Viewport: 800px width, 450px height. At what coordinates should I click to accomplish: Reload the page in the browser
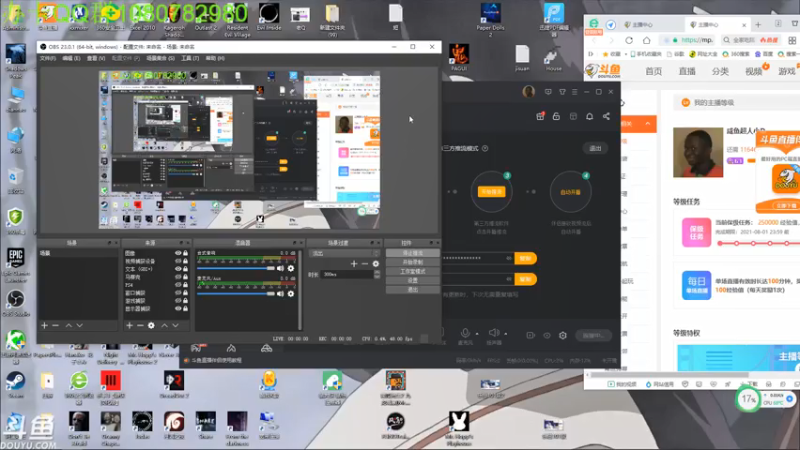click(629, 40)
